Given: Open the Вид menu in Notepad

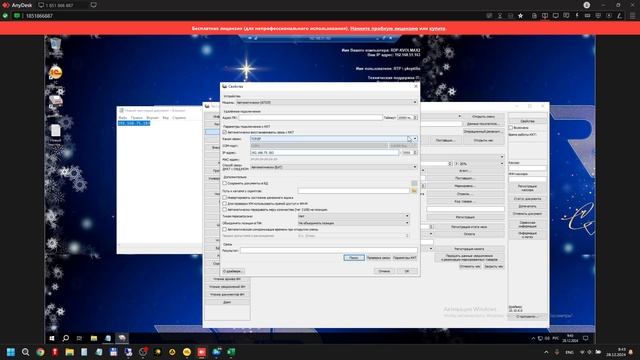Looking at the screenshot, I should 165,118.
